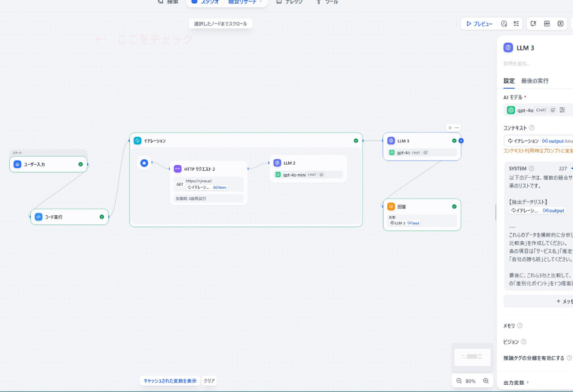This screenshot has width=573, height=392.
Task: Click the iteration start home icon
Action: [x=144, y=163]
